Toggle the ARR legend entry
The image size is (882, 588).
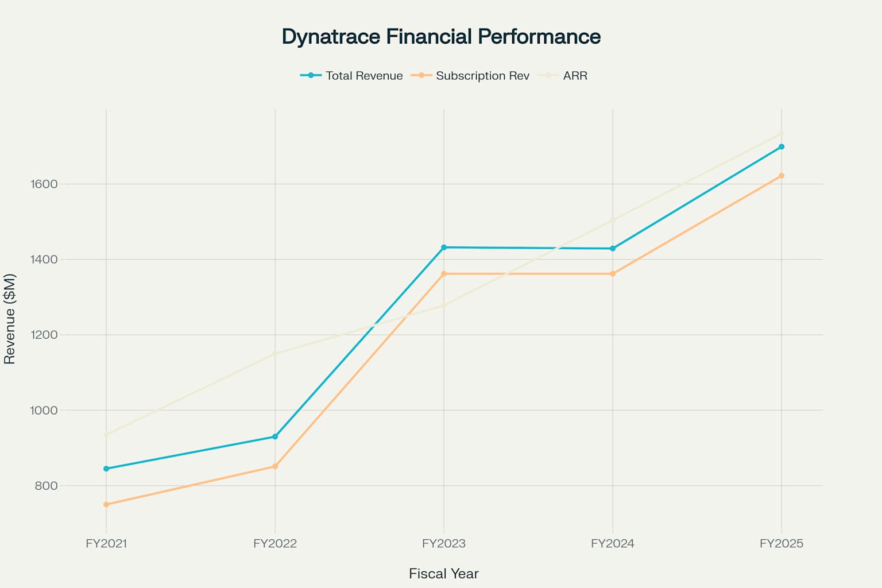click(x=563, y=76)
